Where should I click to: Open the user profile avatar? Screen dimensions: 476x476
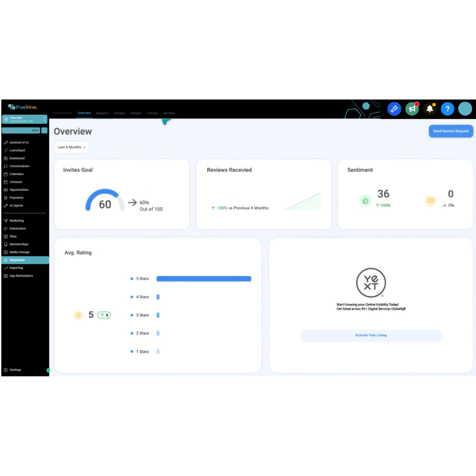coord(465,109)
